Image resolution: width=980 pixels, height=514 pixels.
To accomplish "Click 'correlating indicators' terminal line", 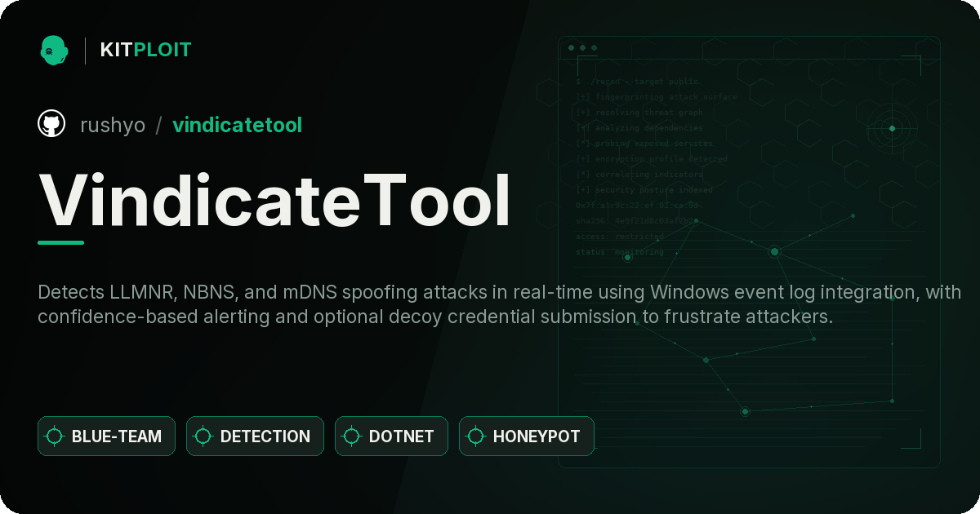I will [639, 175].
